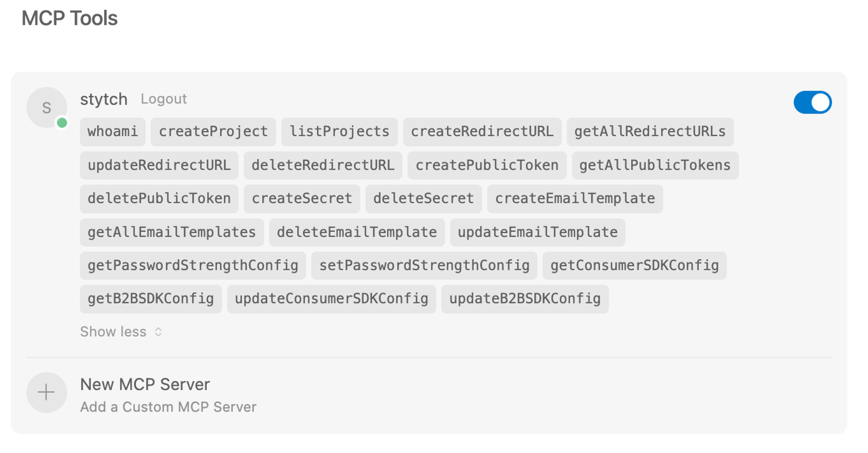
Task: Select the createProject tool pill
Action: (x=212, y=132)
